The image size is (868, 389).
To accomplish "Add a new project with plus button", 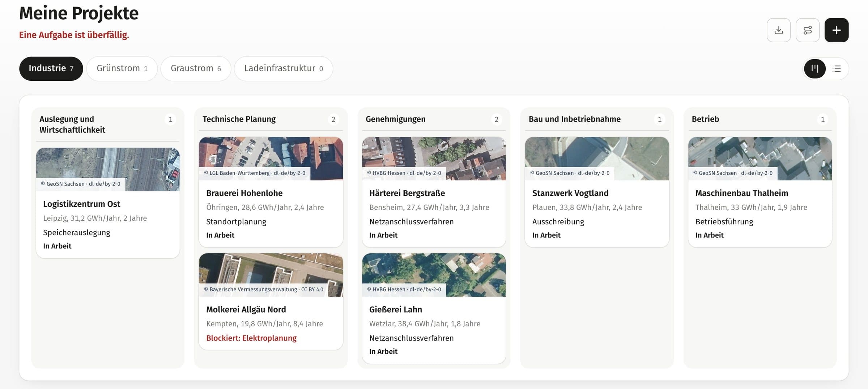I will point(836,30).
